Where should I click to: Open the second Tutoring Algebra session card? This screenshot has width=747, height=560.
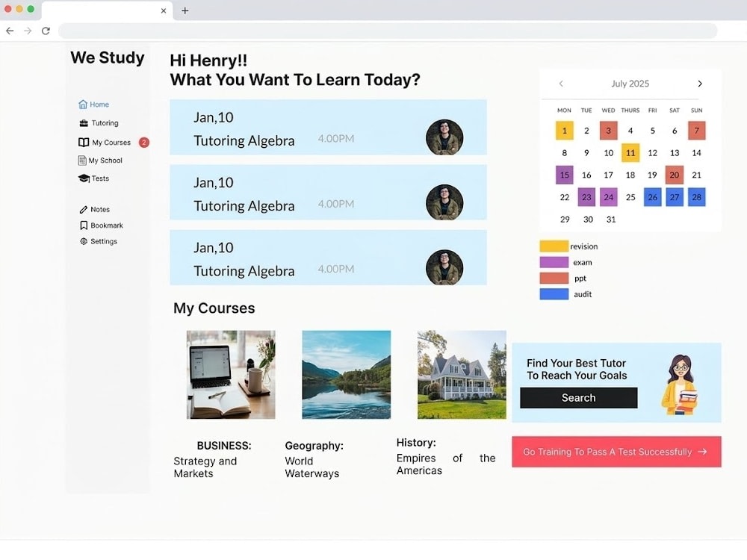pyautogui.click(x=328, y=193)
